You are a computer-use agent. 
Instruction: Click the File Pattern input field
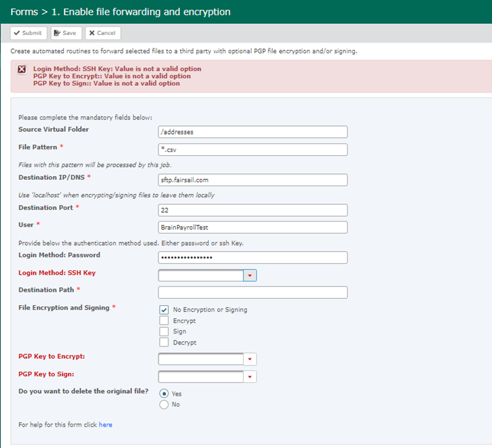tap(253, 149)
